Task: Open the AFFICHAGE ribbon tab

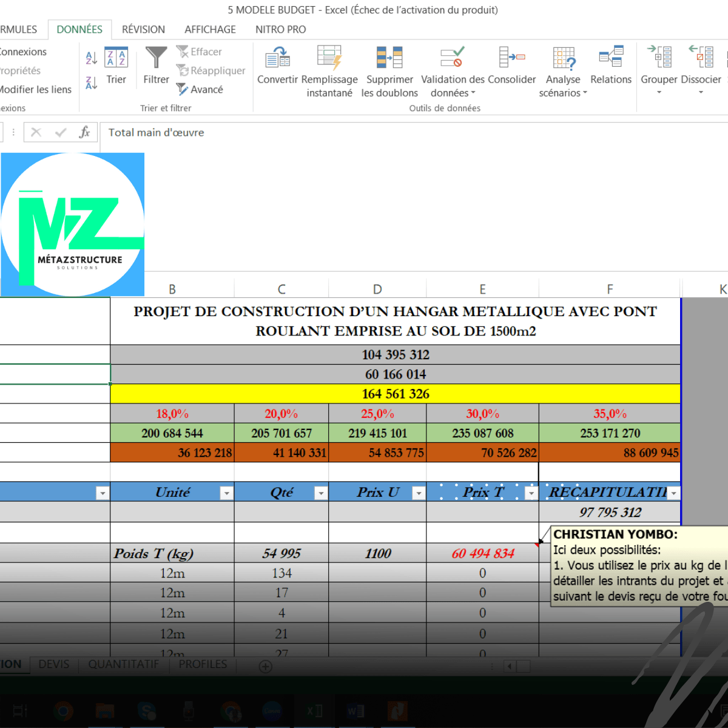Action: click(x=210, y=29)
